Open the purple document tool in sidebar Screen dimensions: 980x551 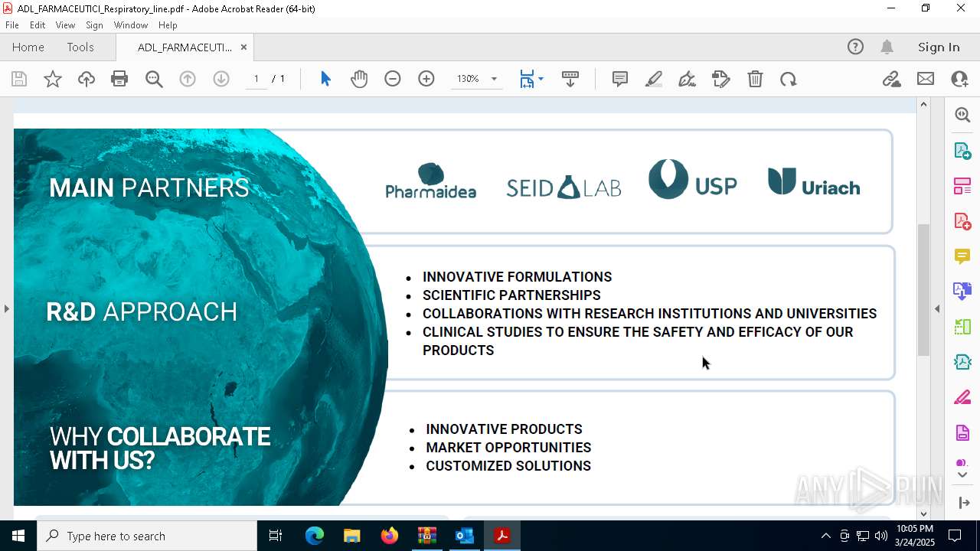(962, 433)
